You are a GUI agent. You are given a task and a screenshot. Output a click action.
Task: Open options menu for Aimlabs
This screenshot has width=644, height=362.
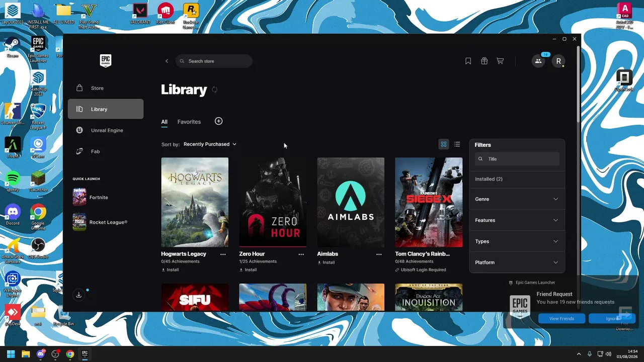(379, 254)
